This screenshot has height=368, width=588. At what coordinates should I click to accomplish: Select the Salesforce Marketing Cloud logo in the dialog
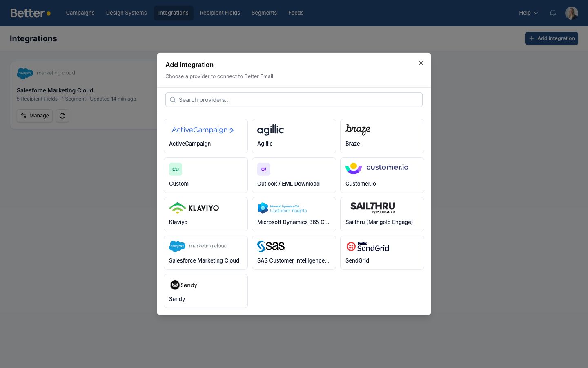(x=198, y=246)
